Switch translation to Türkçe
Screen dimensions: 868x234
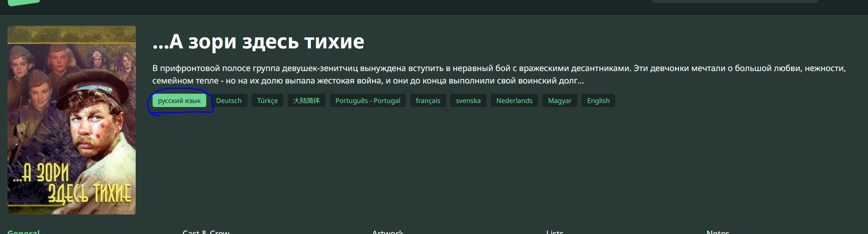[267, 100]
